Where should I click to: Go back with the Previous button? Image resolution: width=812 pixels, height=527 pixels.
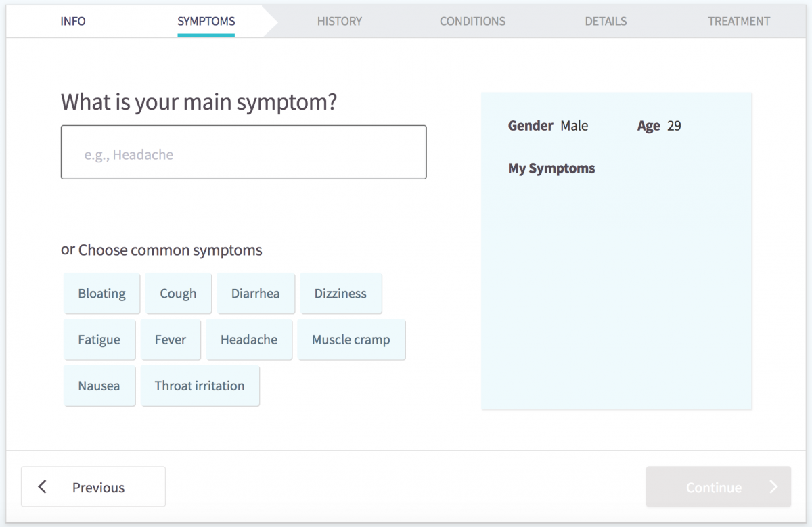[93, 487]
